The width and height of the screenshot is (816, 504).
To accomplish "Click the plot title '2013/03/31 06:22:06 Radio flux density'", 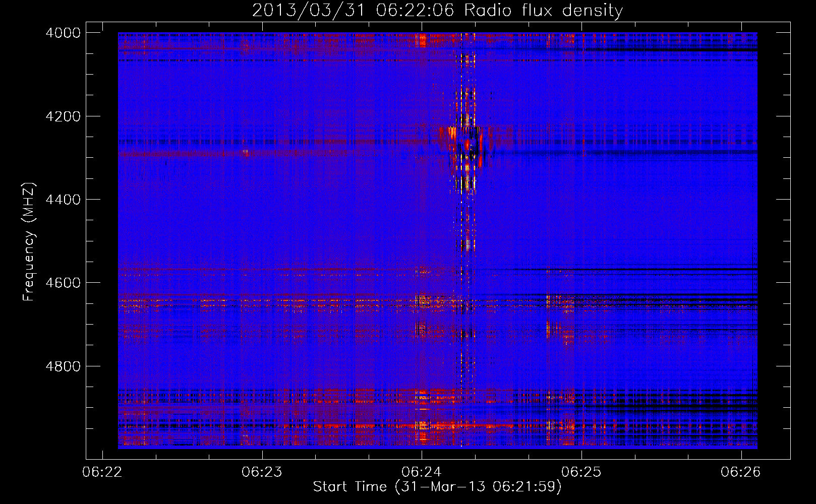I will (x=437, y=10).
